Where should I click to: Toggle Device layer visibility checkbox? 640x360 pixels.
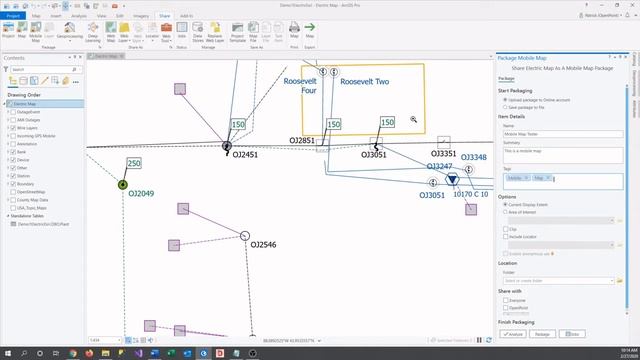coord(13,160)
